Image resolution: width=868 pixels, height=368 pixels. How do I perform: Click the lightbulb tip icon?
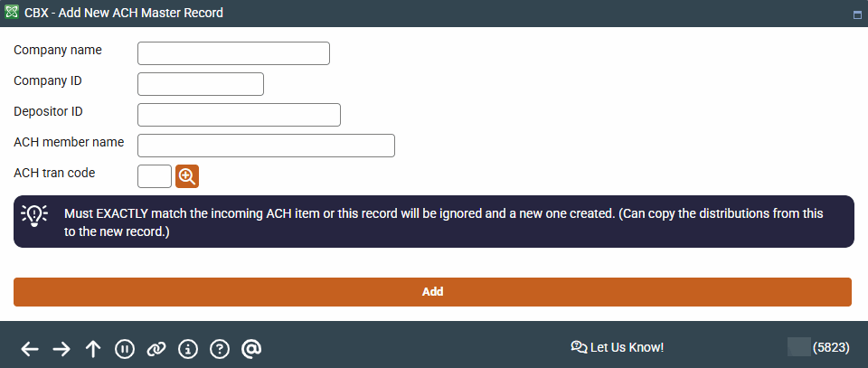tap(34, 215)
